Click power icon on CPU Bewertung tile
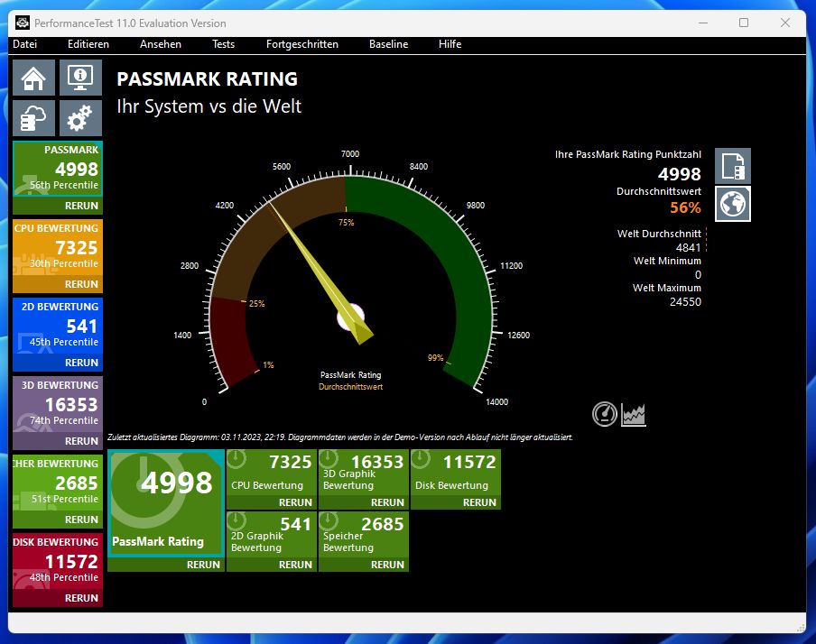Viewport: 816px width, 644px height. tap(236, 459)
